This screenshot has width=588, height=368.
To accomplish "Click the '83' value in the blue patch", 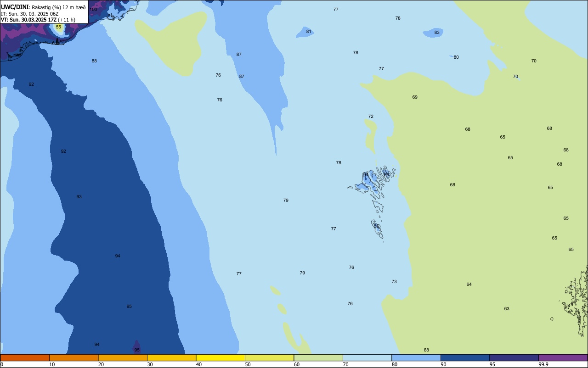I will click(x=437, y=33).
